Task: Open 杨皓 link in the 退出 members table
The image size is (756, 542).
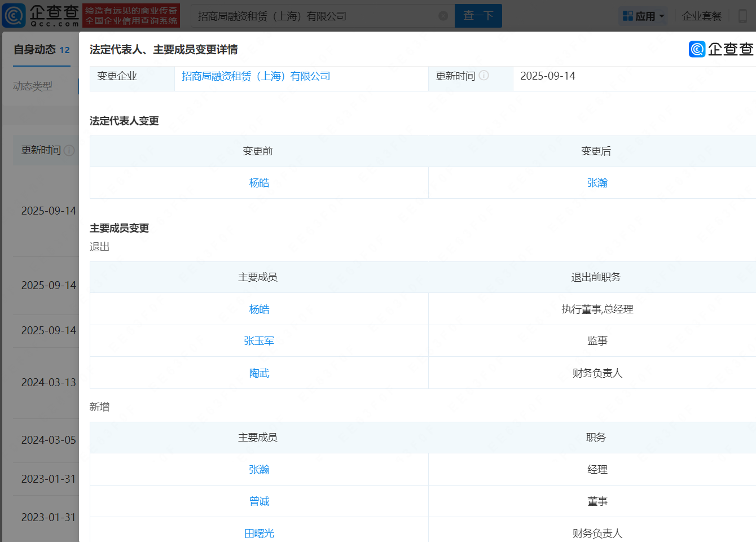Action: (259, 309)
